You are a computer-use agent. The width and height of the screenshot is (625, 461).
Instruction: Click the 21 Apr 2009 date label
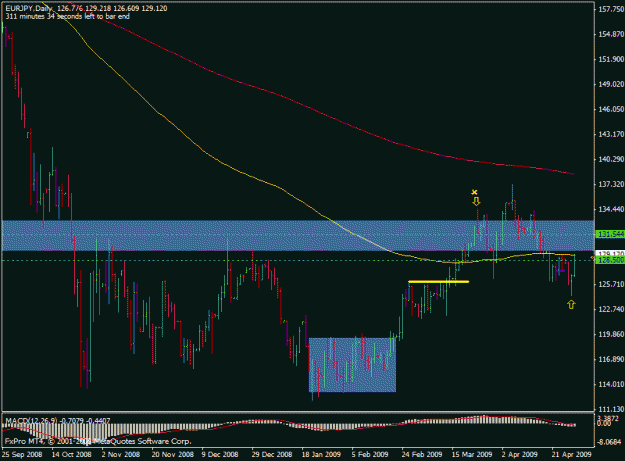coord(572,454)
